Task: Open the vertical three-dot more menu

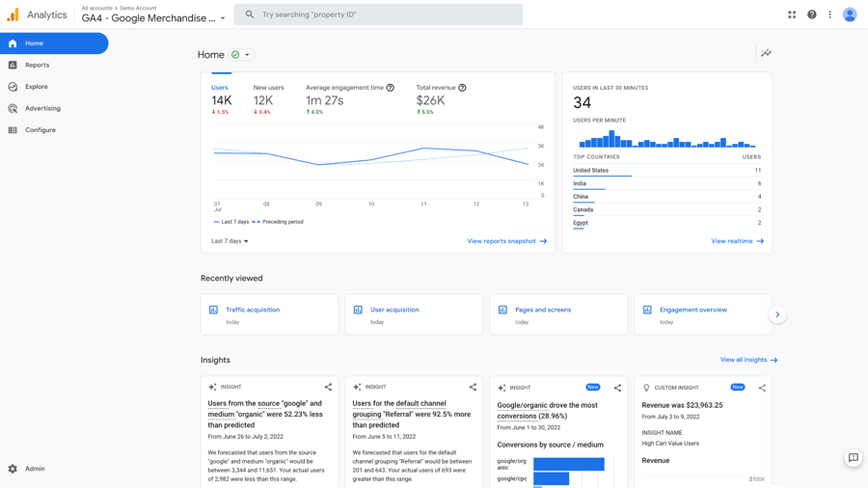Action: tap(829, 14)
